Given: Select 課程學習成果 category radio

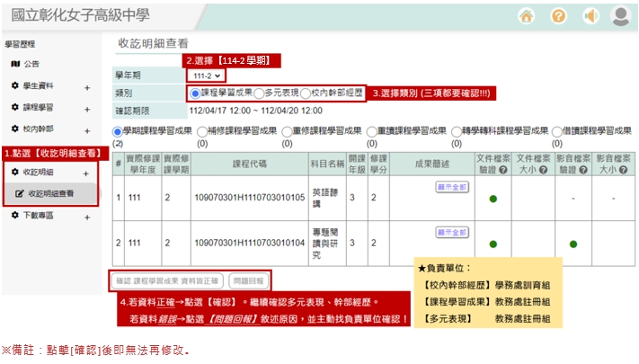Looking at the screenshot, I should (x=195, y=93).
